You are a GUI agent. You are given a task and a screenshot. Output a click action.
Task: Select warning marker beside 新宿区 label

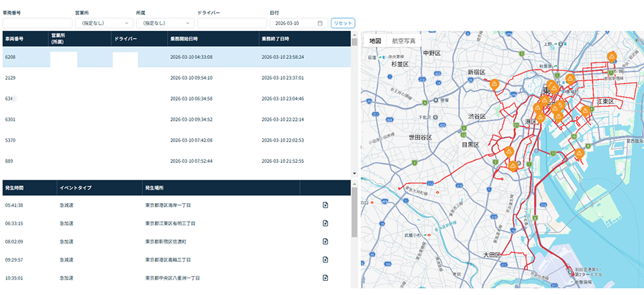495,85
